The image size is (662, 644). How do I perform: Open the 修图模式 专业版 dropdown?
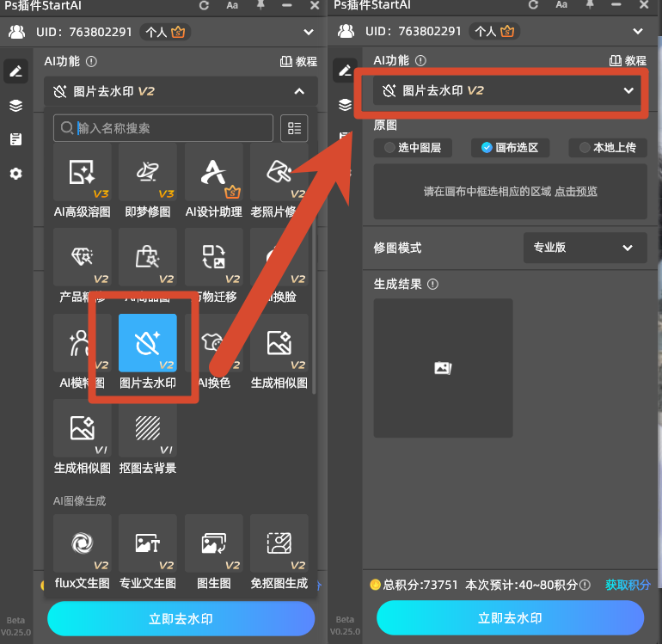pos(585,248)
